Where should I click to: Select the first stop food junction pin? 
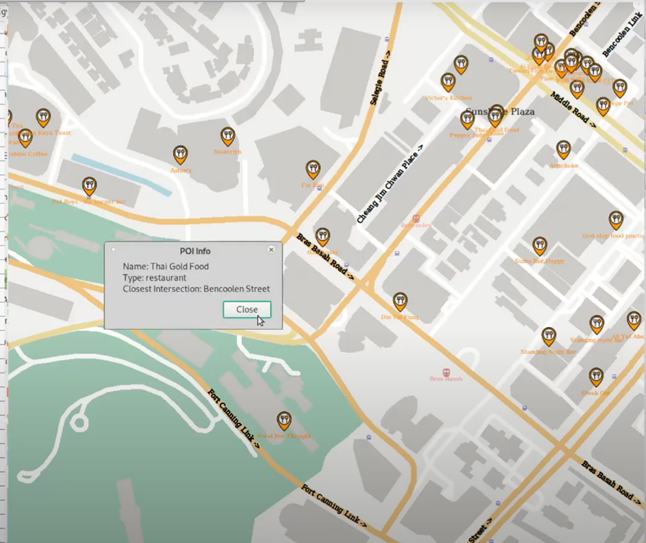[x=616, y=221]
